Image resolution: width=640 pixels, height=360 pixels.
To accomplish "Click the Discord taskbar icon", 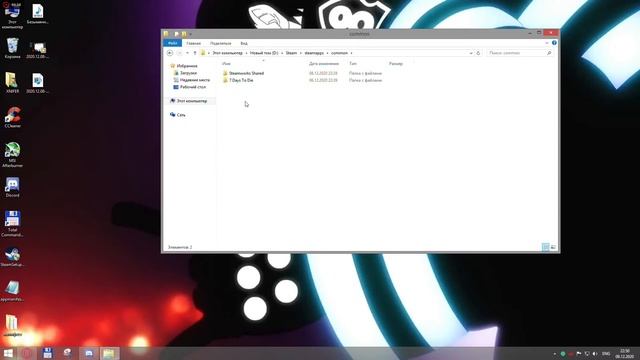I will [x=89, y=353].
